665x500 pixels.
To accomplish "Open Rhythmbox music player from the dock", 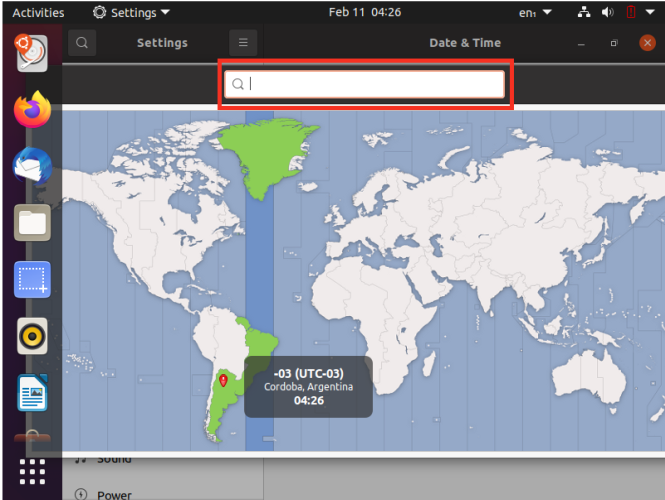I will point(32,336).
